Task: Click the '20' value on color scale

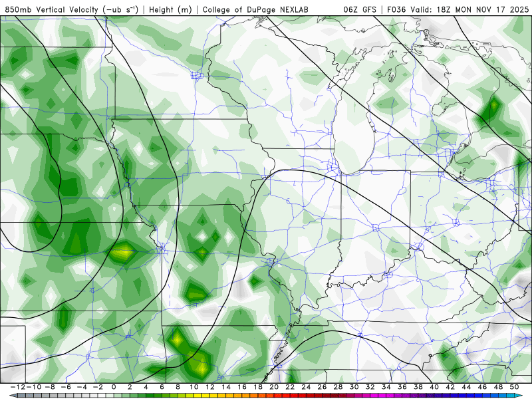Action: [274, 387]
